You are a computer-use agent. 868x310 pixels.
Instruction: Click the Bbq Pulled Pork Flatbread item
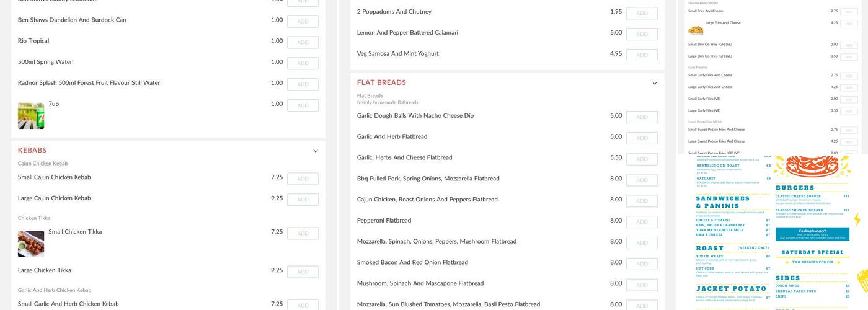point(428,179)
